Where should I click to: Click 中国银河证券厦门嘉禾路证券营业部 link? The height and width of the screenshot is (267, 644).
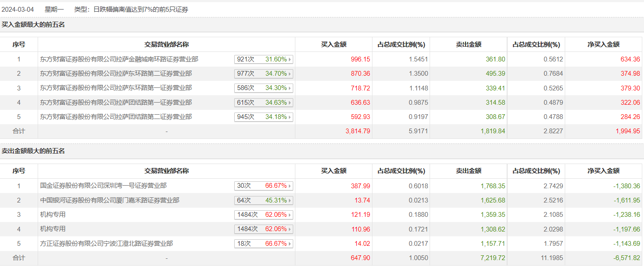[x=110, y=200]
